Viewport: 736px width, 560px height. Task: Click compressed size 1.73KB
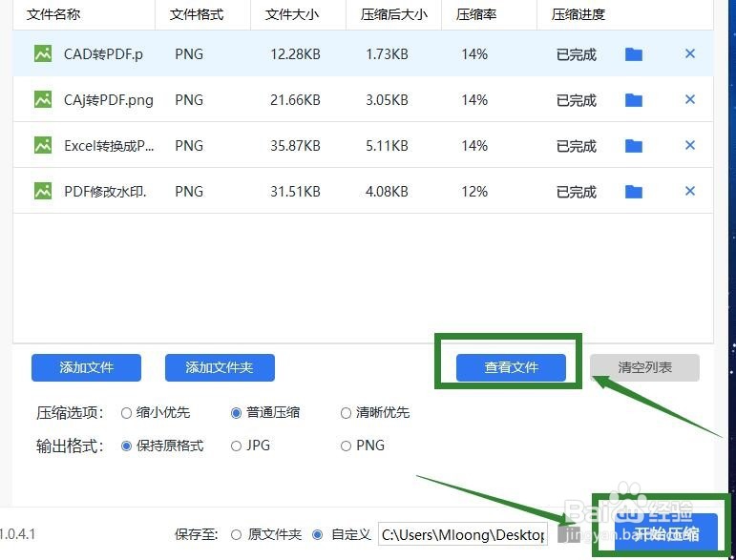click(387, 54)
